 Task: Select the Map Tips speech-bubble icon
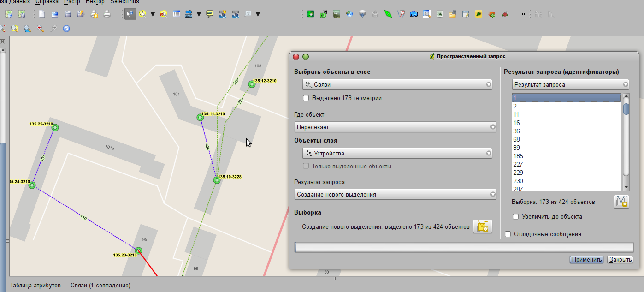[210, 14]
